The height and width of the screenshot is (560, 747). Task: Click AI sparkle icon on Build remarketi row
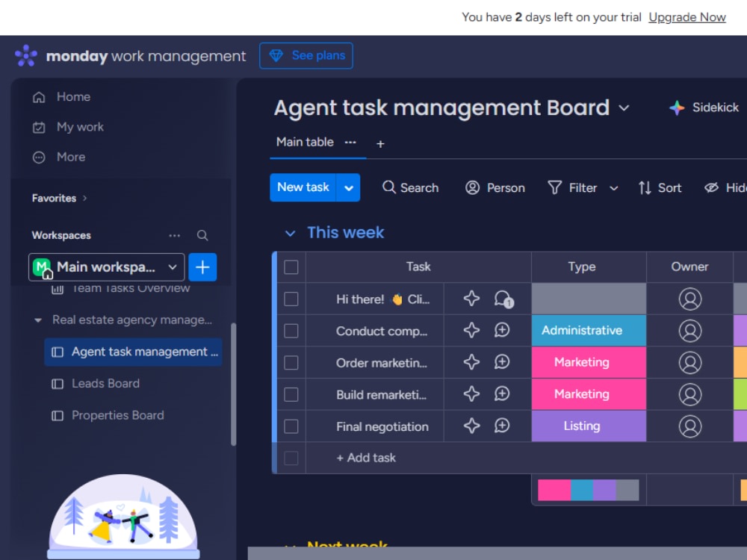(x=471, y=393)
